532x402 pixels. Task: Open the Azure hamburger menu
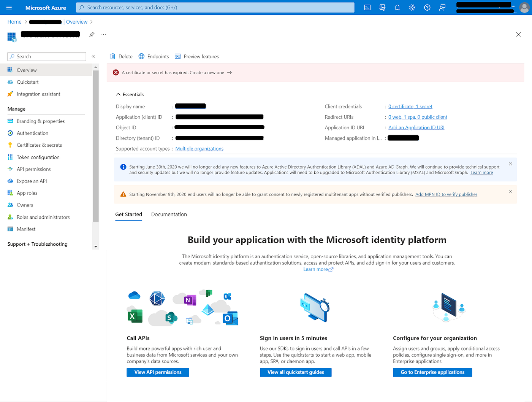coord(9,7)
